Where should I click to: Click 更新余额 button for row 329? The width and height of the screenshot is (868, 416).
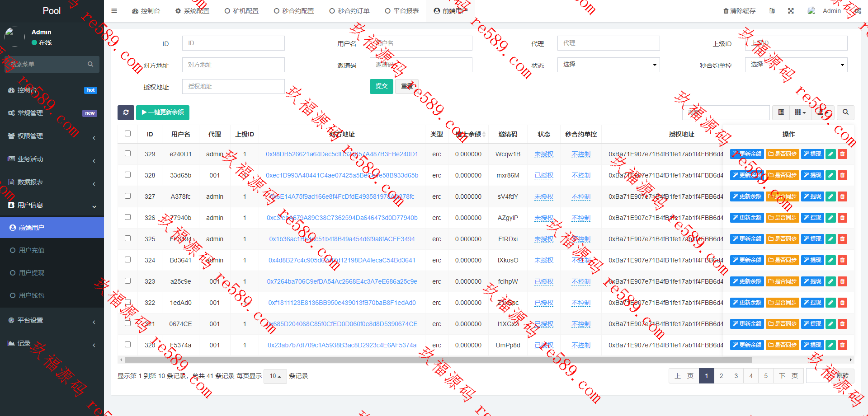click(747, 154)
